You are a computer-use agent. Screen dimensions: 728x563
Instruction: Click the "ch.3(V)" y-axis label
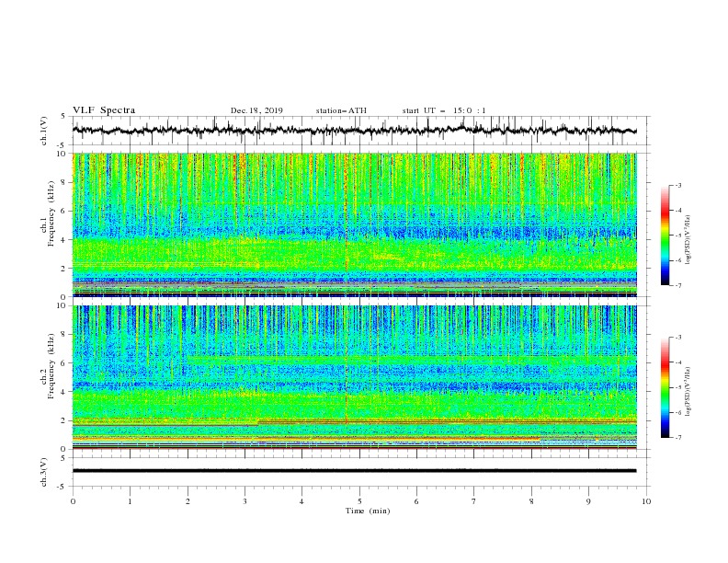44,472
